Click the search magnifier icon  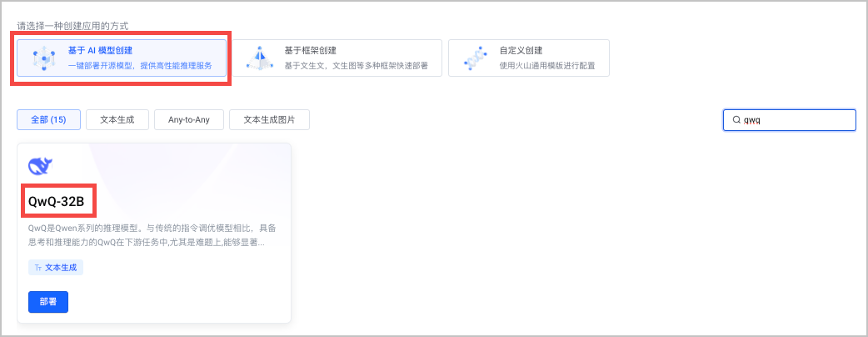coord(736,120)
